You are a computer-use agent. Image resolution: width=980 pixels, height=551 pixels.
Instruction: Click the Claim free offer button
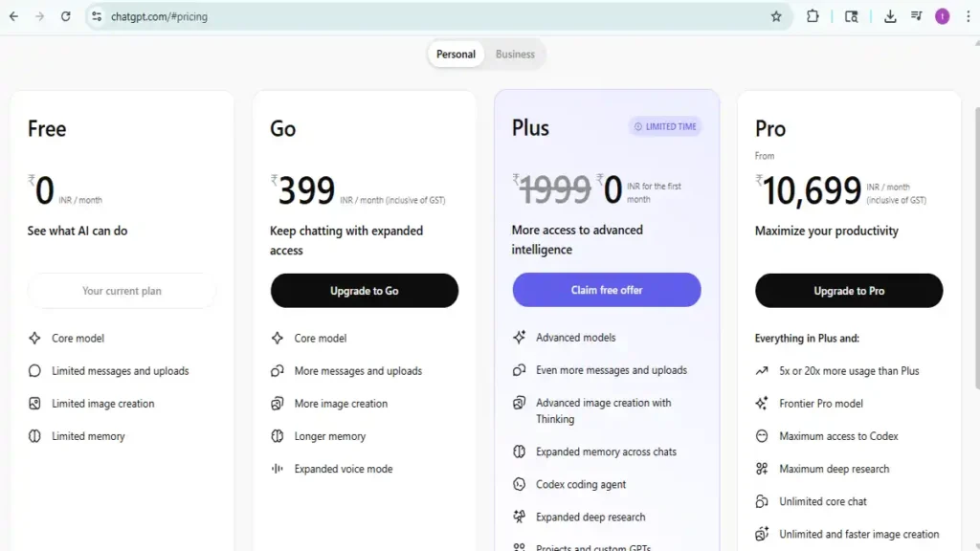[x=606, y=290]
